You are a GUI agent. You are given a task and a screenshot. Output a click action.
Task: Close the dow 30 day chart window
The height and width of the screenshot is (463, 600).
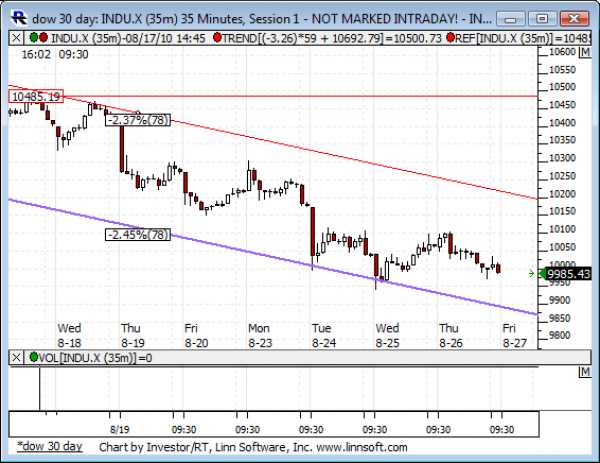click(574, 18)
